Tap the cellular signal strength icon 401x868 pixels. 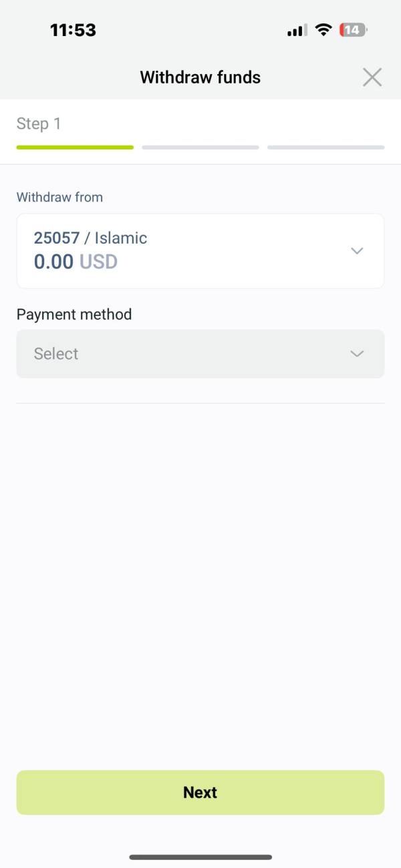pos(297,30)
